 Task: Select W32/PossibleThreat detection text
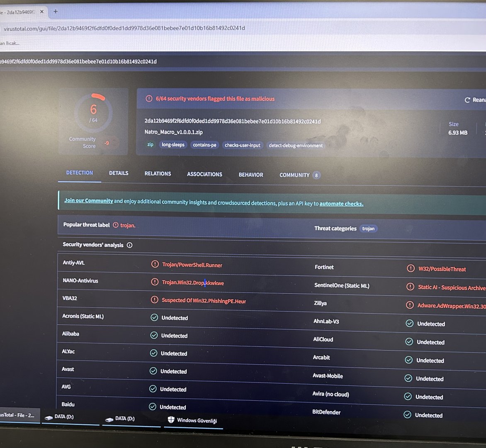[x=442, y=269]
